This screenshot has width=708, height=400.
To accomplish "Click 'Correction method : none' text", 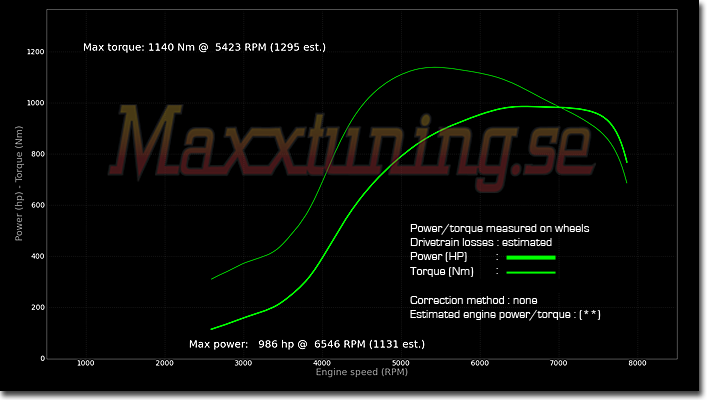I will tap(473, 300).
